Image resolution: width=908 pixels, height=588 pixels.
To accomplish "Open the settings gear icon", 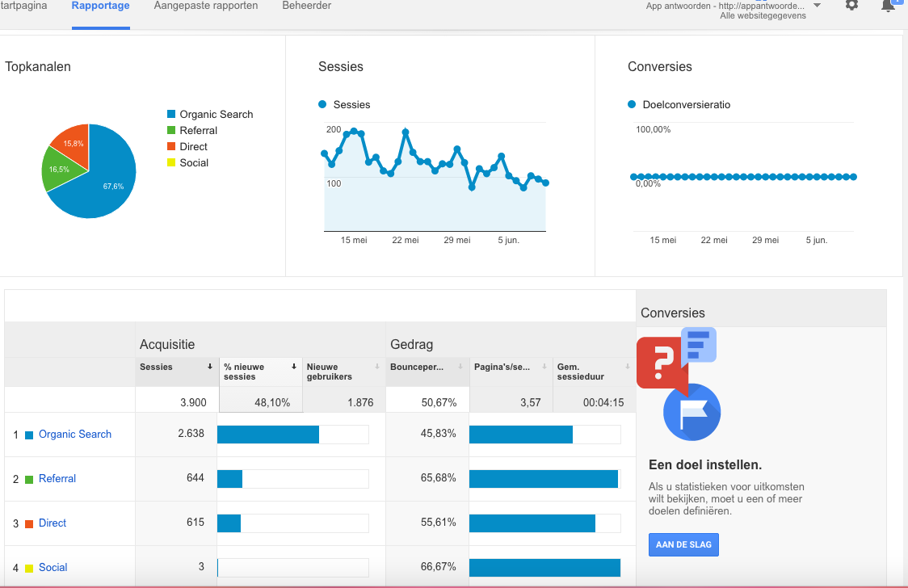I will [851, 5].
